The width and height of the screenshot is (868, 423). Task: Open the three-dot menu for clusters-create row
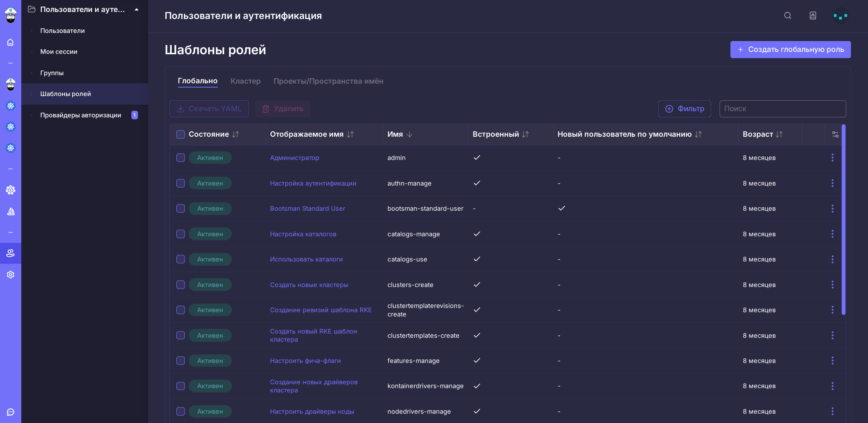pos(832,285)
